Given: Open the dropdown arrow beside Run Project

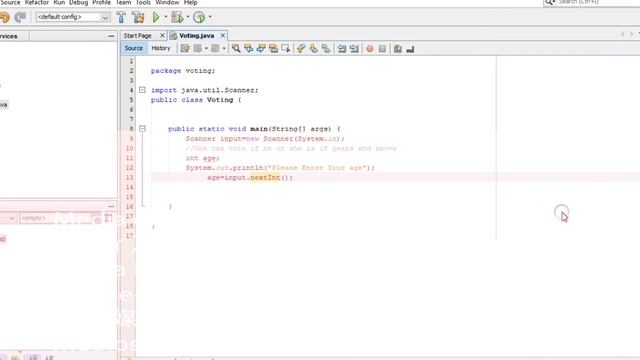Looking at the screenshot, I should click(x=166, y=17).
